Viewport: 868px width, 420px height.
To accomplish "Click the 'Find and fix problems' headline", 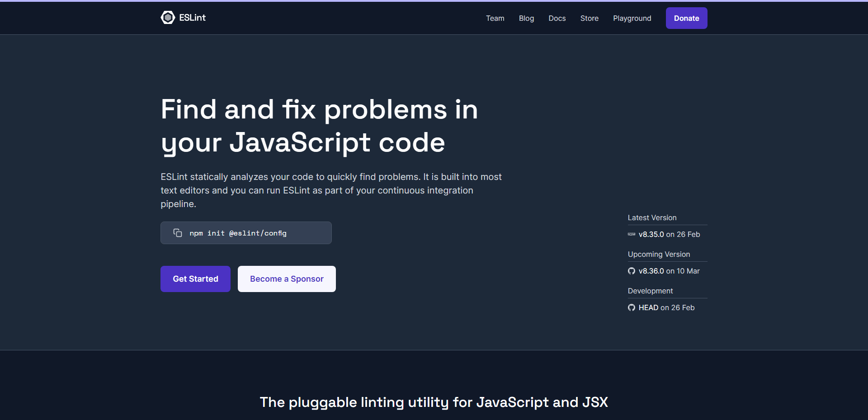I will pyautogui.click(x=319, y=126).
